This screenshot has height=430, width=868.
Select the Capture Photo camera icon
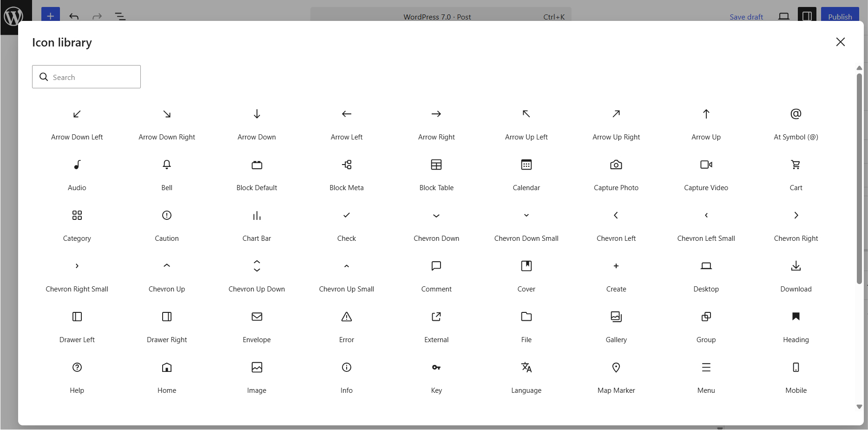coord(616,165)
